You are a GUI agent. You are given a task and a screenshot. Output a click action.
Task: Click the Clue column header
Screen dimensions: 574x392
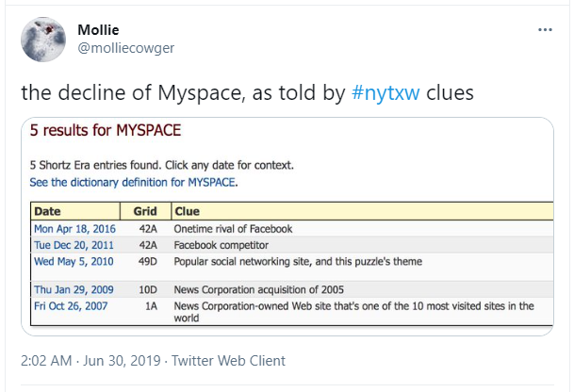pos(189,212)
